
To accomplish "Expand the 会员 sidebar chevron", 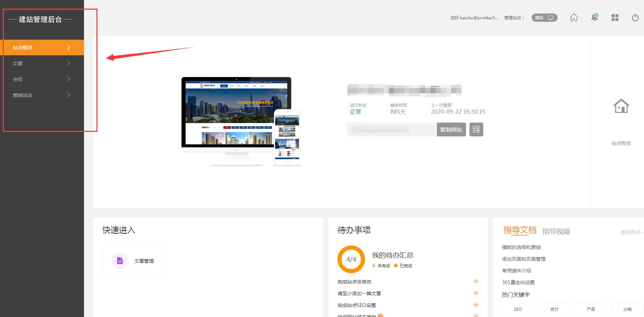I will tap(69, 79).
